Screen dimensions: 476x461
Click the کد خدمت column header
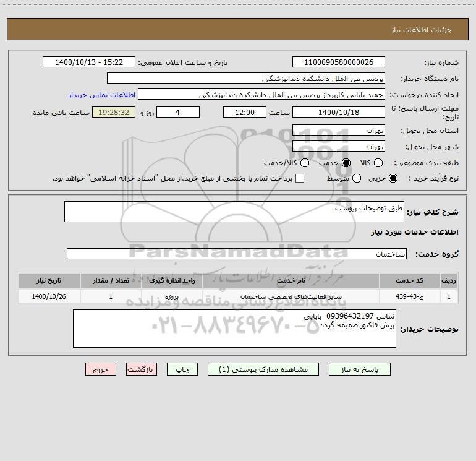tap(409, 280)
